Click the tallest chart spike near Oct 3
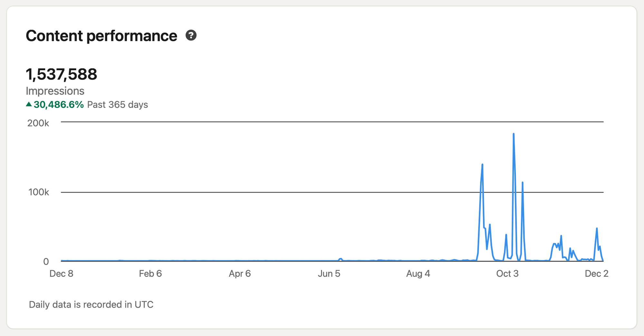 coord(514,134)
